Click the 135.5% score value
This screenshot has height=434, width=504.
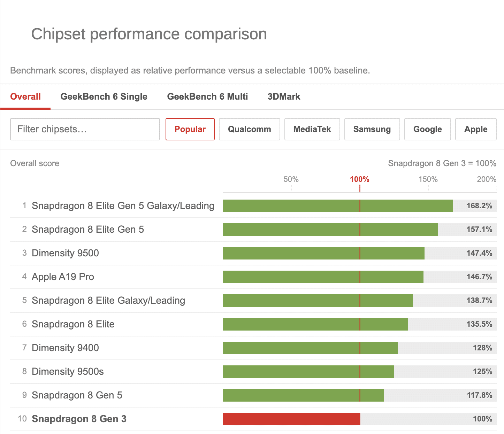[479, 324]
